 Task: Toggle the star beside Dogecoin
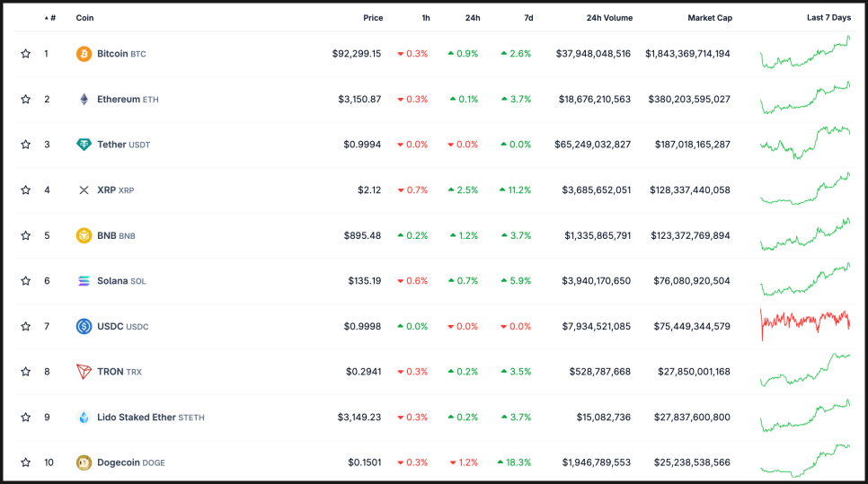25,462
